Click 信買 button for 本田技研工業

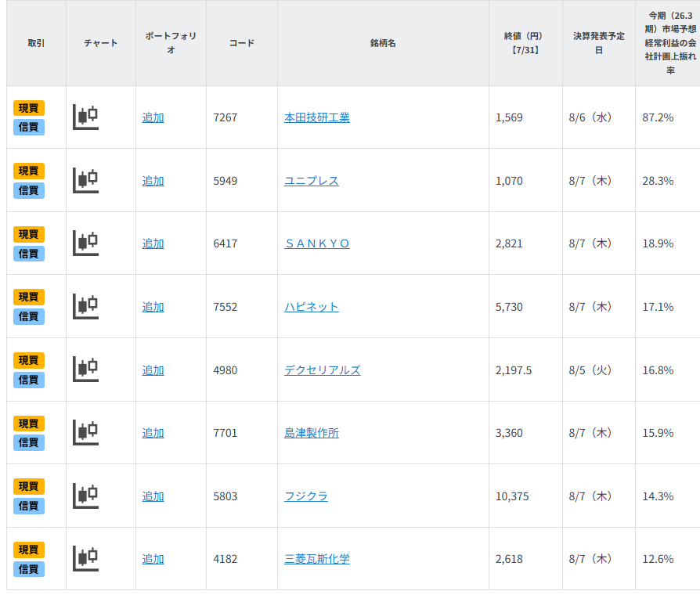click(x=28, y=127)
